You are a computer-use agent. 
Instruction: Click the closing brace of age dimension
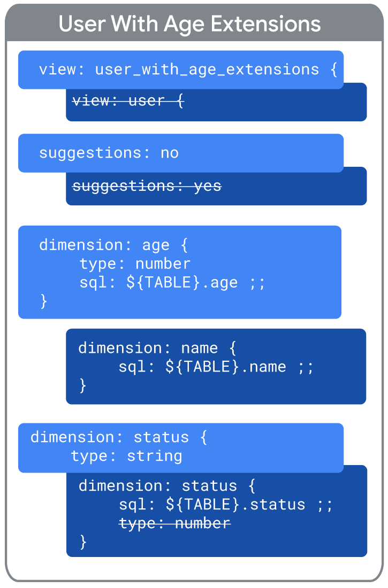43,301
